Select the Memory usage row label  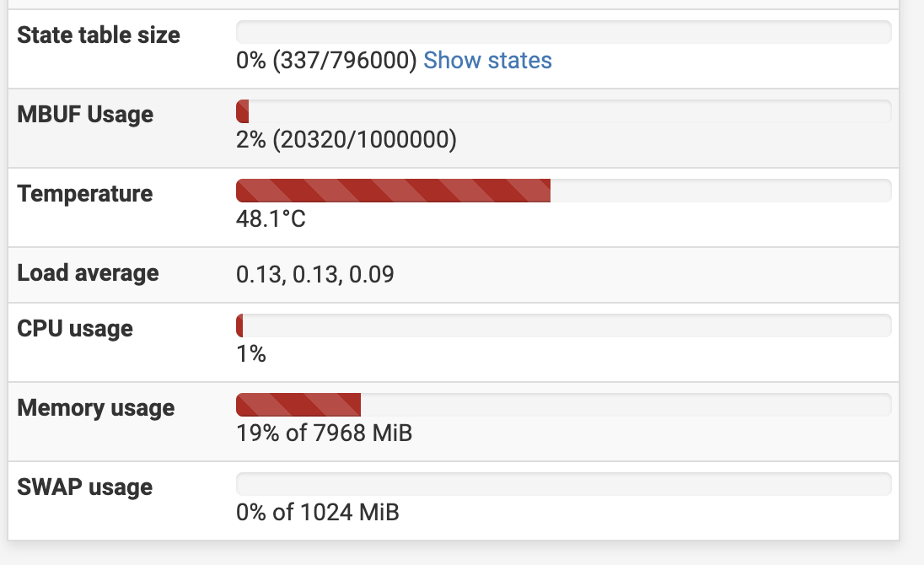click(x=96, y=408)
